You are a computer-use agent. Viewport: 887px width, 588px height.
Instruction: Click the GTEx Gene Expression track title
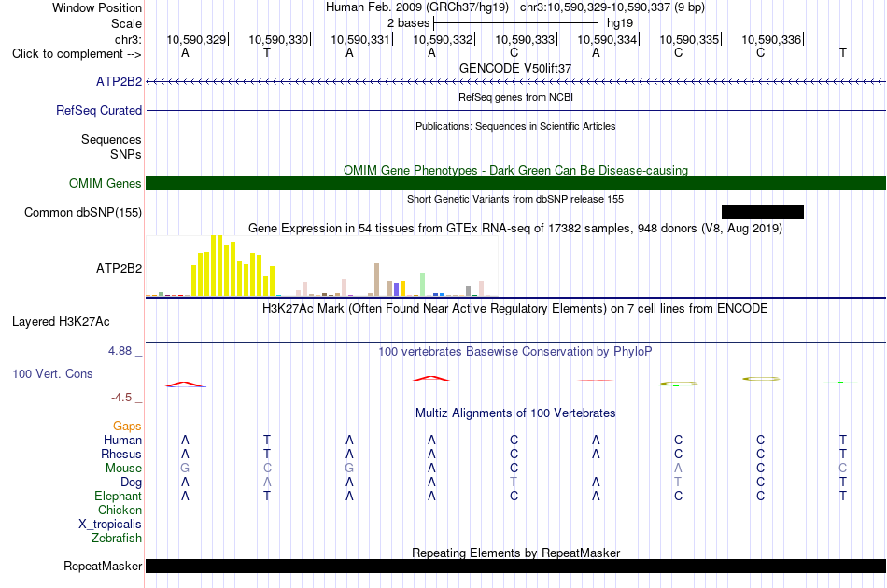[515, 229]
